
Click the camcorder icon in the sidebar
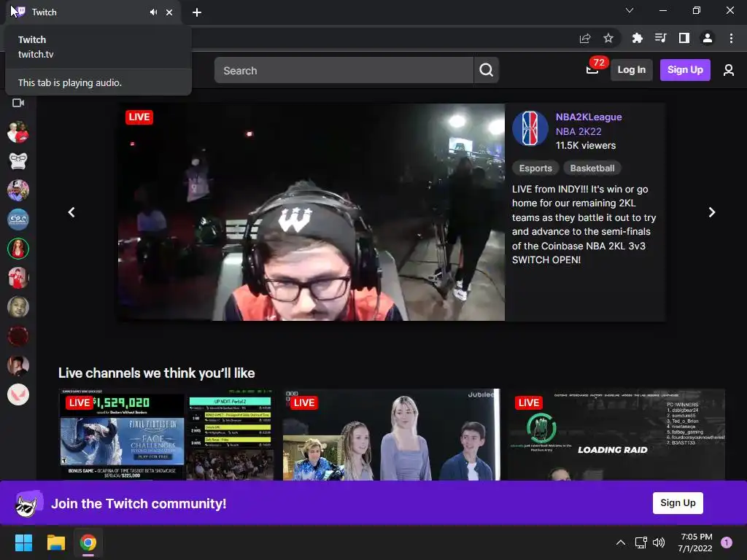(18, 103)
